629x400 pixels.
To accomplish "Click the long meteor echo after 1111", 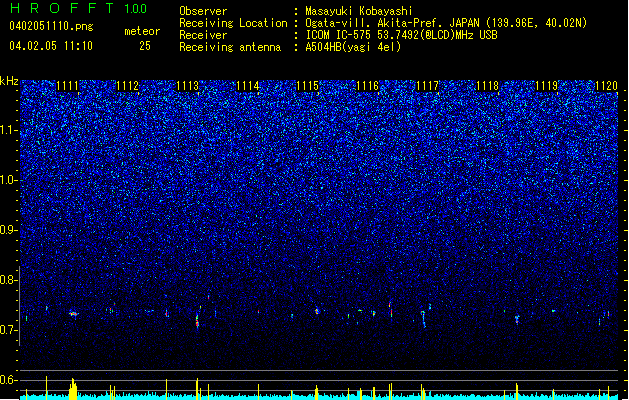I will [74, 314].
